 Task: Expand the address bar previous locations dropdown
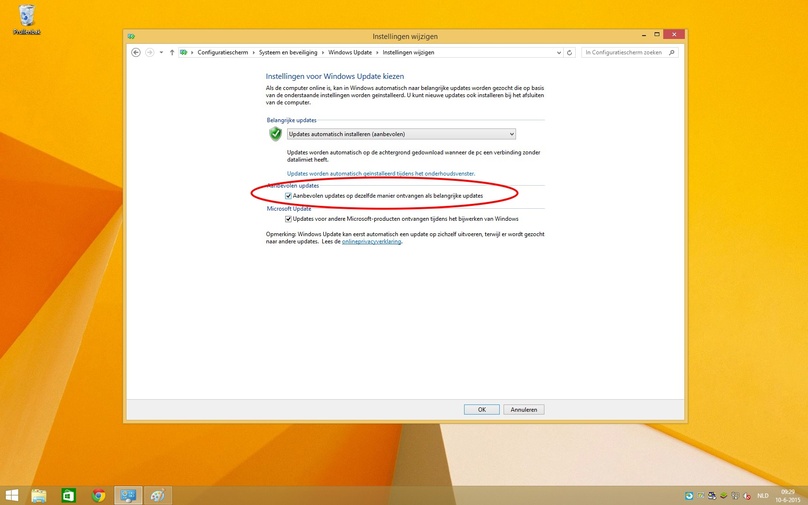click(559, 52)
